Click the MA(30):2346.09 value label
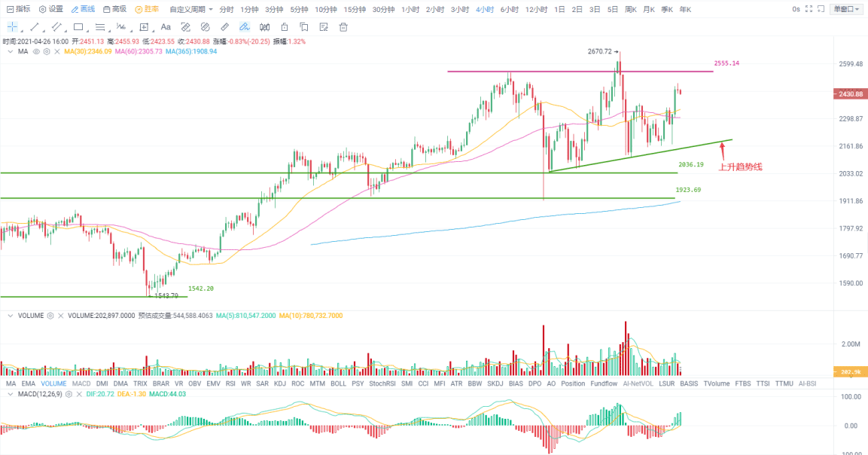 pyautogui.click(x=87, y=51)
